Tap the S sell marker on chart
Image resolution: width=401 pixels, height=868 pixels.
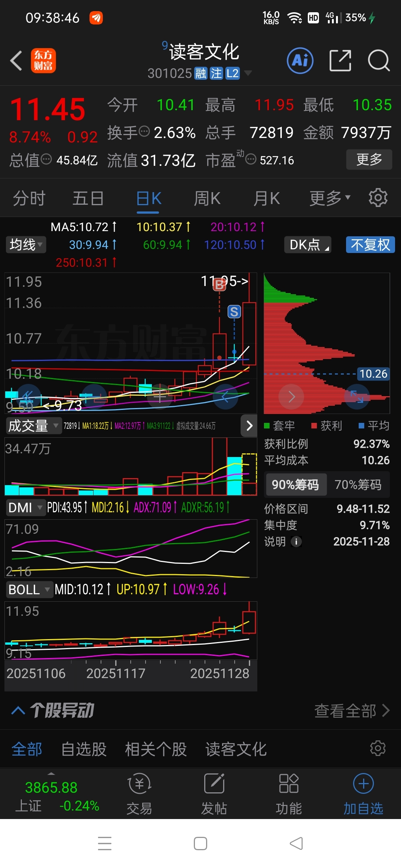234,312
